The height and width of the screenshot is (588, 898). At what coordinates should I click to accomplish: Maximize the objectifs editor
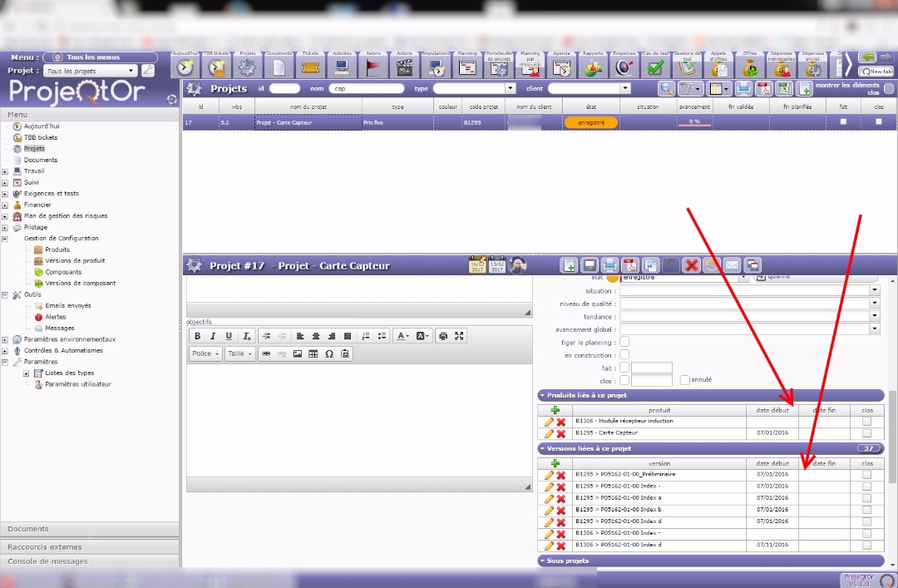click(459, 336)
